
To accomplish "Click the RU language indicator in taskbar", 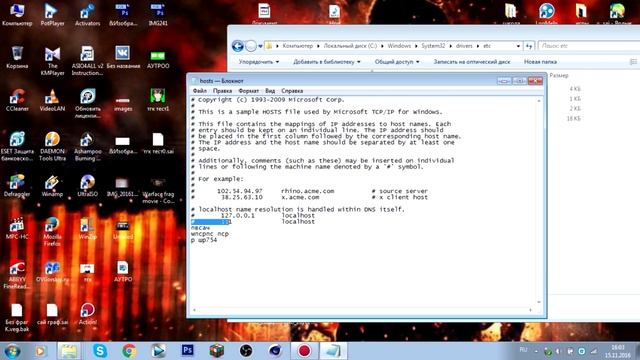I will 523,350.
